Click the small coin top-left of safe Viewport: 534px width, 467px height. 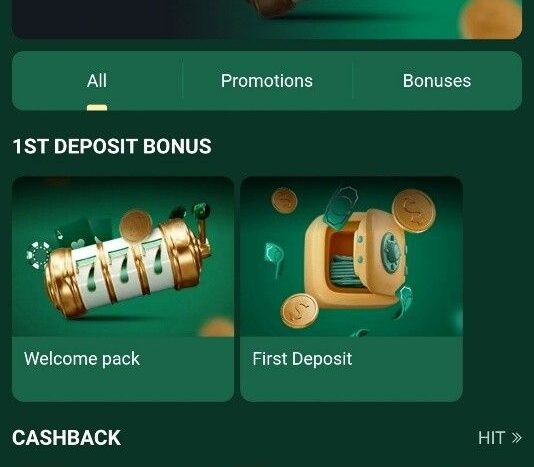284,201
